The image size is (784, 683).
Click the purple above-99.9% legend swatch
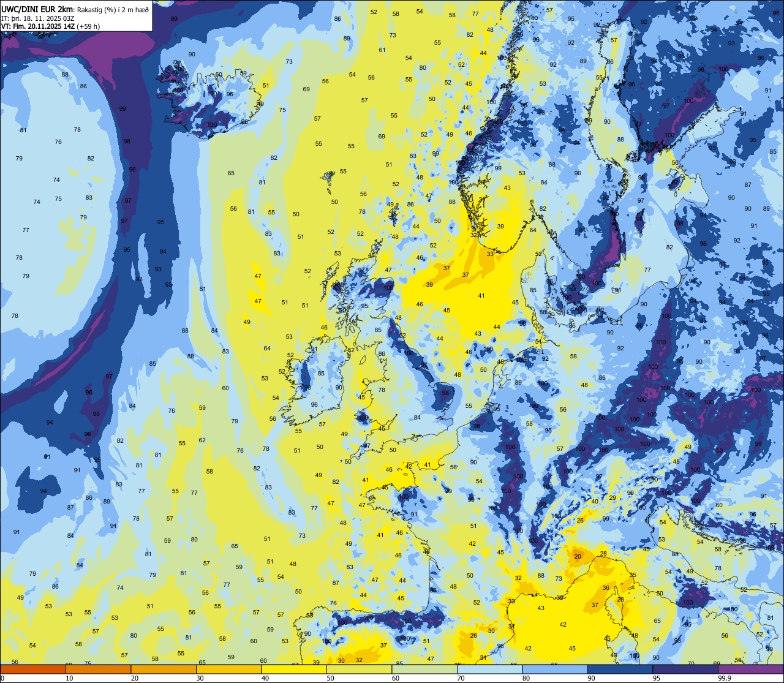click(x=750, y=669)
